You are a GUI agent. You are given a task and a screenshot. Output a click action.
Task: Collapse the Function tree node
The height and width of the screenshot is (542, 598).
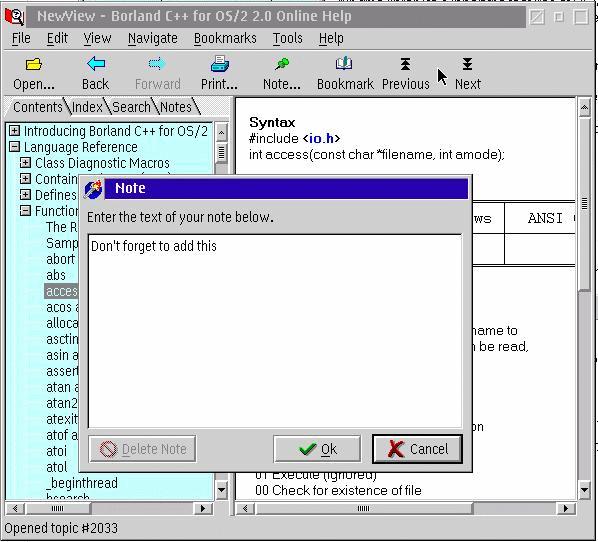point(25,211)
